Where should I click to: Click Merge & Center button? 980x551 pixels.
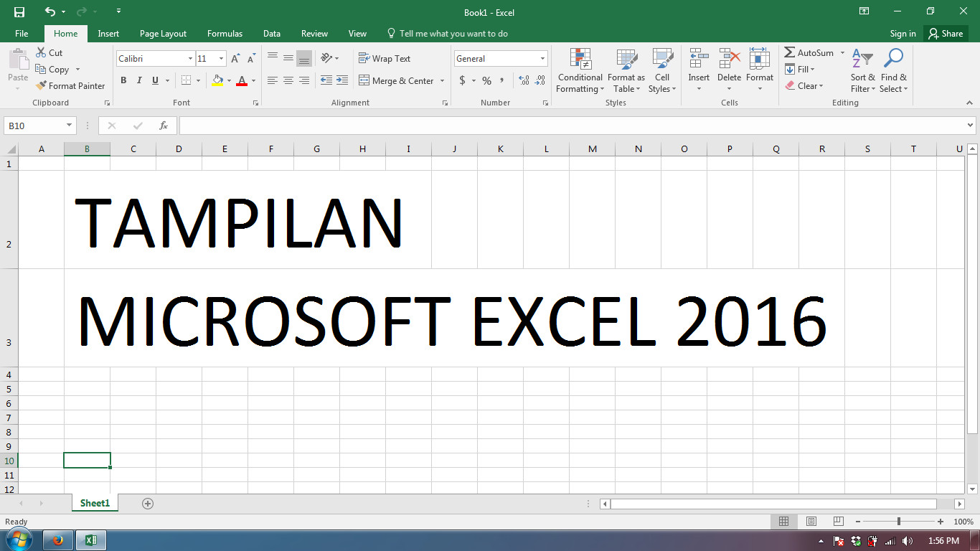[397, 81]
